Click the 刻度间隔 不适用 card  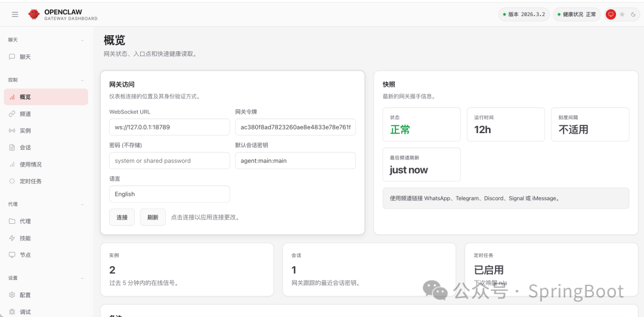pos(590,124)
